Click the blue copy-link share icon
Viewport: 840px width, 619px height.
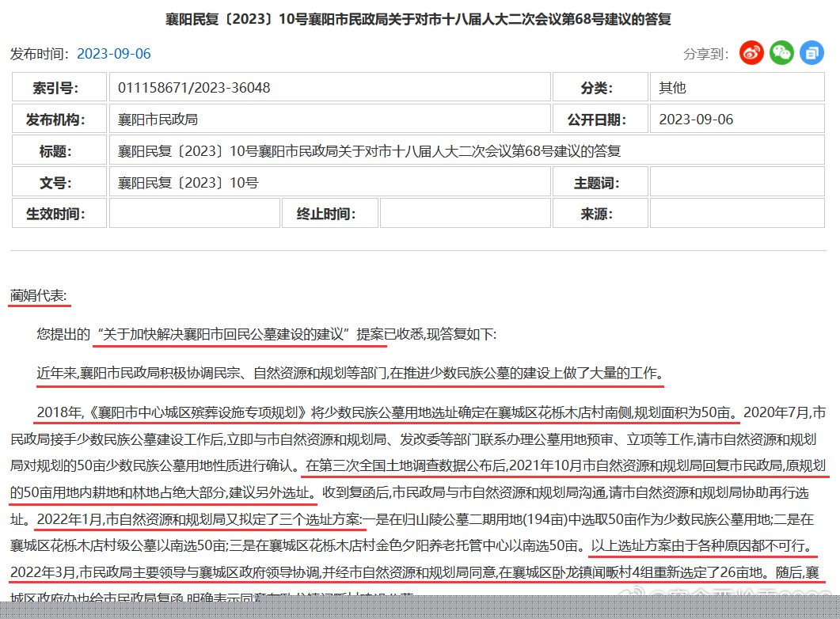(811, 53)
